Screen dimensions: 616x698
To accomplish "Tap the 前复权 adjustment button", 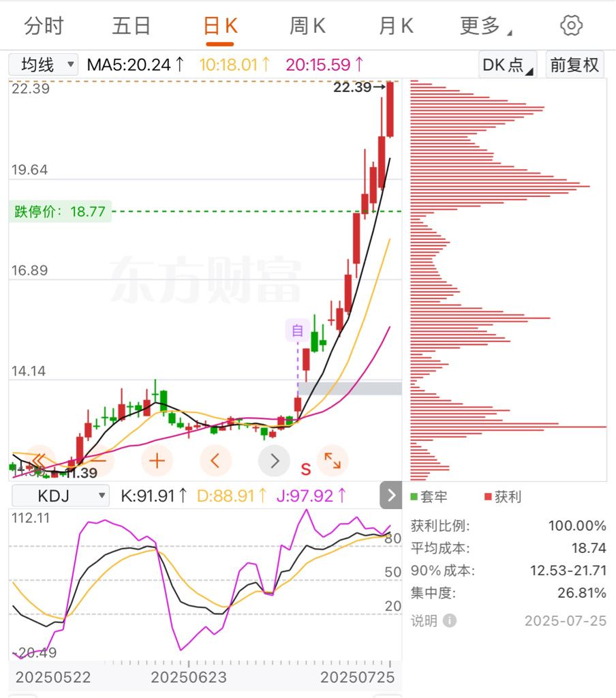I will coord(574,65).
